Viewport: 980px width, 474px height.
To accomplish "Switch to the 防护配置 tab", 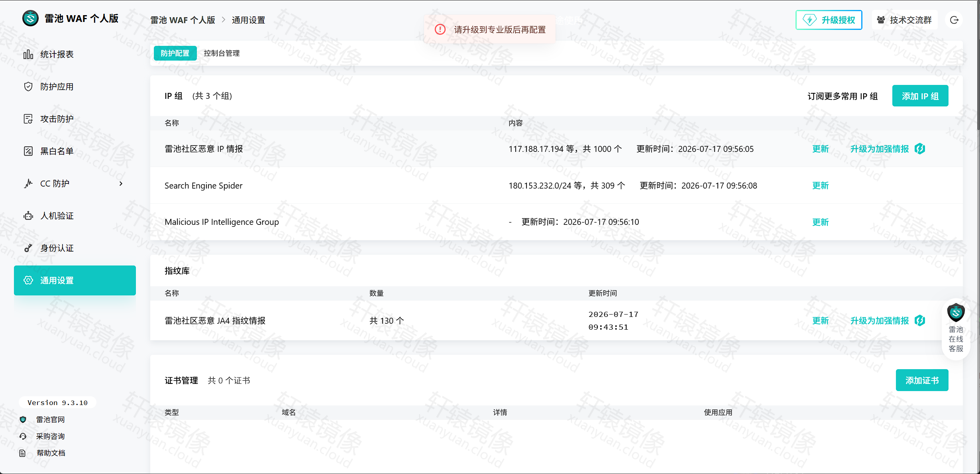I will click(175, 53).
